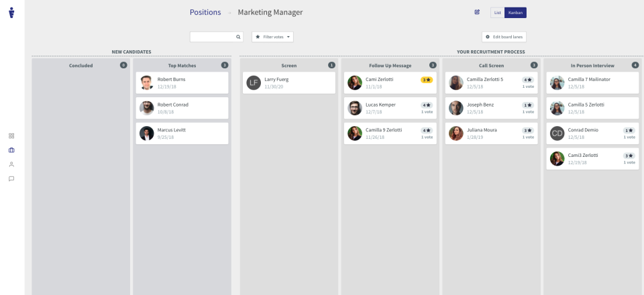
Task: Click the app logo icon in sidebar
Action: pyautogui.click(x=11, y=12)
